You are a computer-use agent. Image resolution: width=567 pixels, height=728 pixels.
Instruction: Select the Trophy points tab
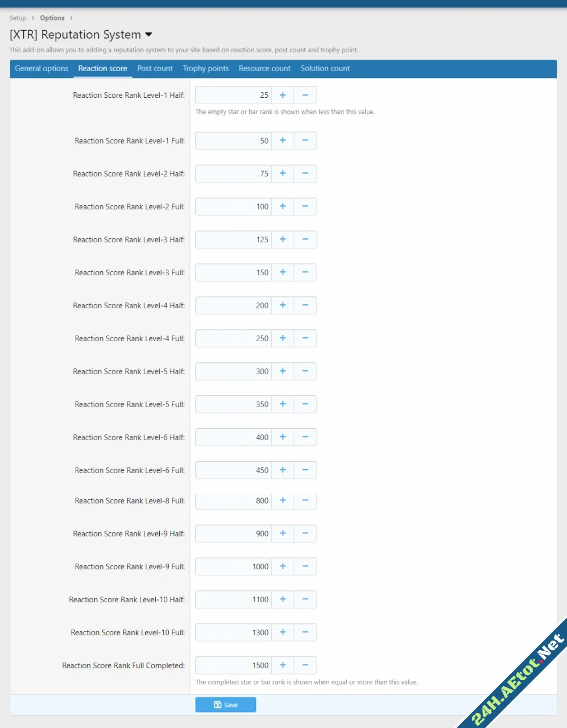tap(205, 68)
